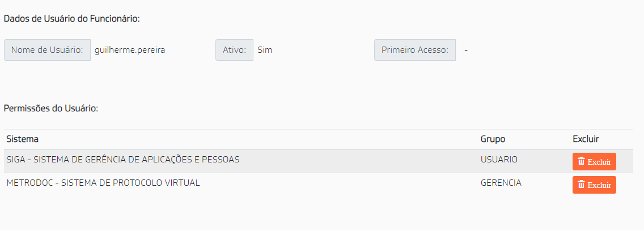Click the Grupo column header

[x=493, y=139]
